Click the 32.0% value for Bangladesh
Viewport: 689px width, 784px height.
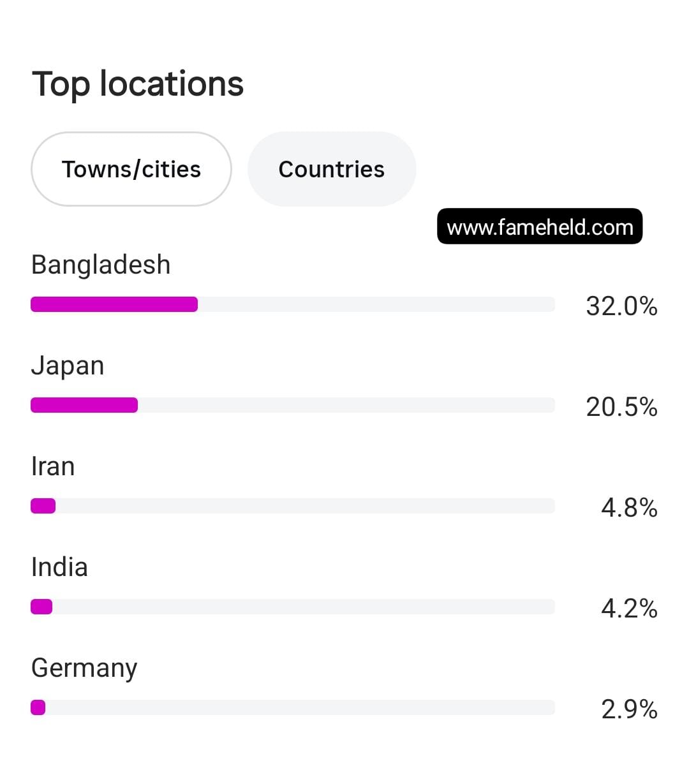[621, 306]
